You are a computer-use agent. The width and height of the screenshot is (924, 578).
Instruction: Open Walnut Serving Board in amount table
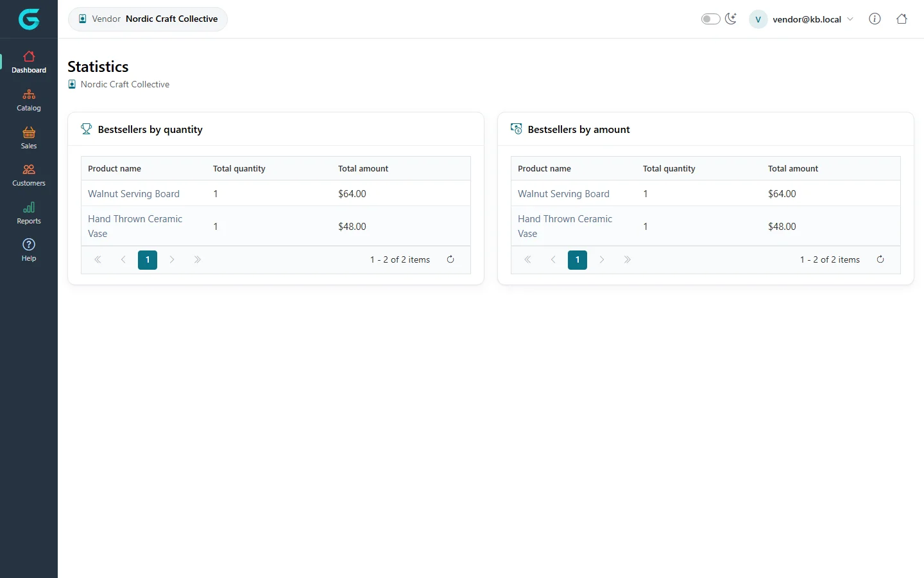click(563, 193)
